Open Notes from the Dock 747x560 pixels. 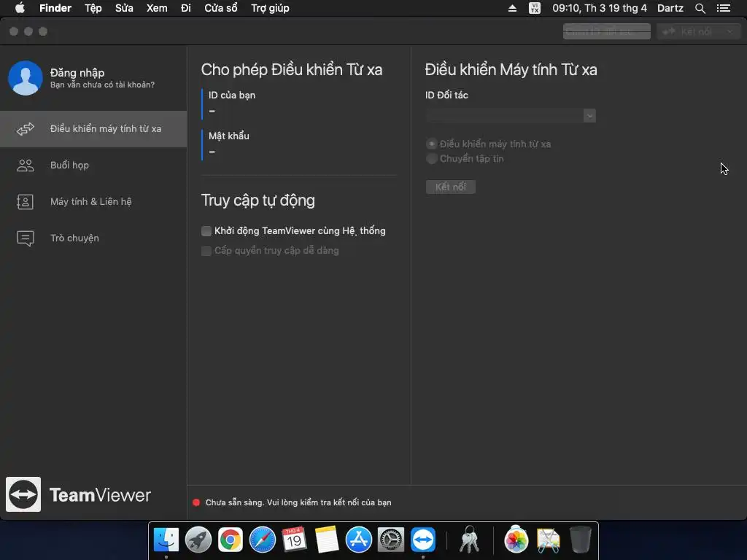pos(326,540)
